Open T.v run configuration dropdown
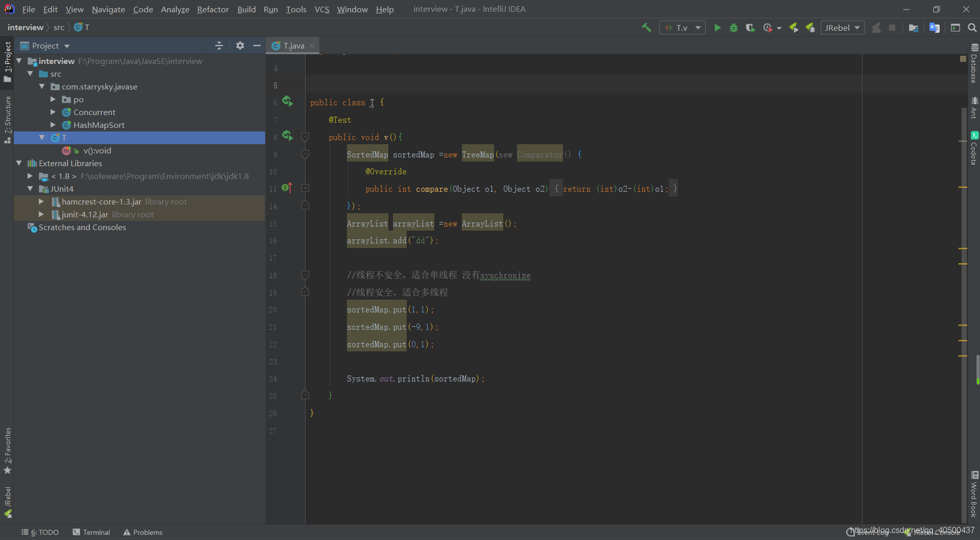Viewport: 980px width, 540px height. [x=682, y=28]
